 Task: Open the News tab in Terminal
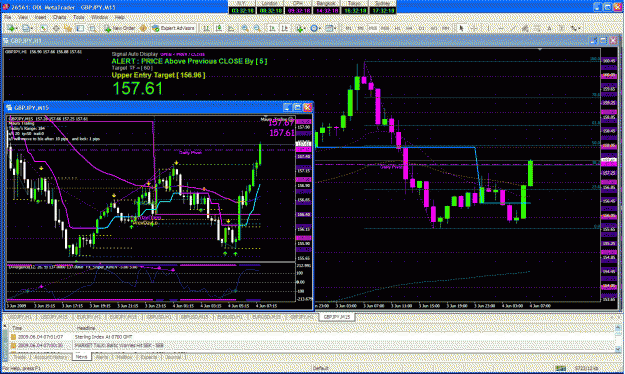pos(81,357)
